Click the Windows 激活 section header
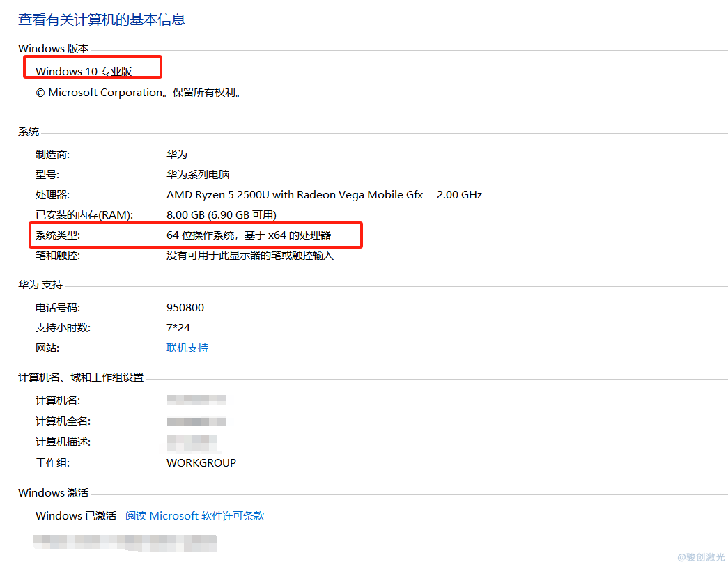728x562 pixels. pyautogui.click(x=54, y=492)
